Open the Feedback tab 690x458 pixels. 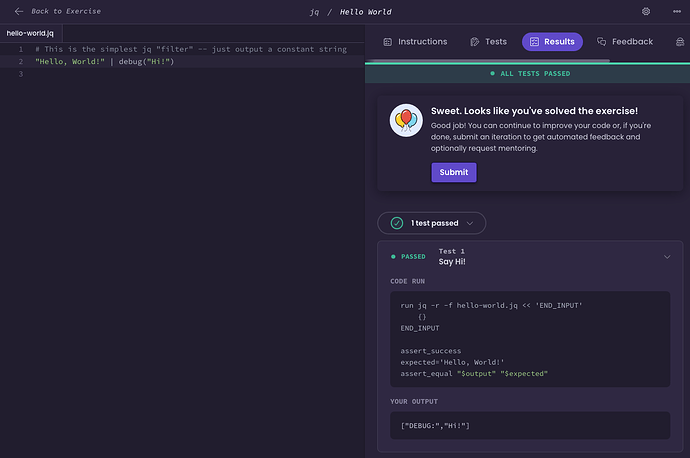pos(625,42)
